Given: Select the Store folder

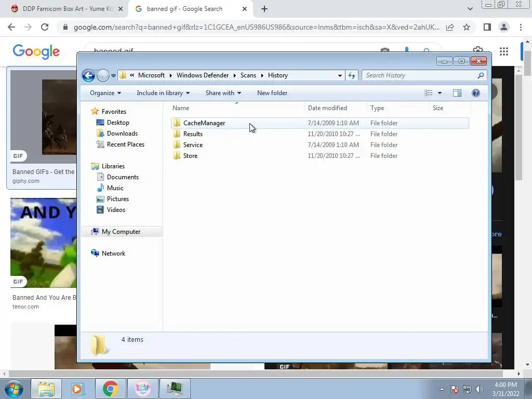Looking at the screenshot, I should (x=320, y=156).
